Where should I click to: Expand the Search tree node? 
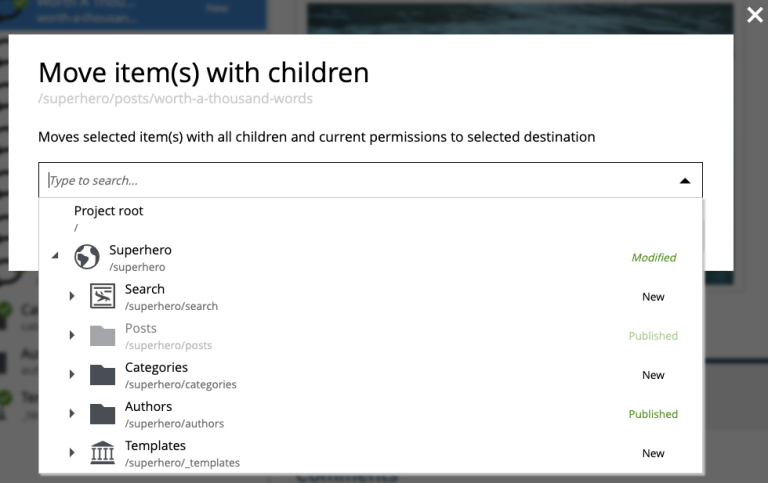tap(72, 296)
